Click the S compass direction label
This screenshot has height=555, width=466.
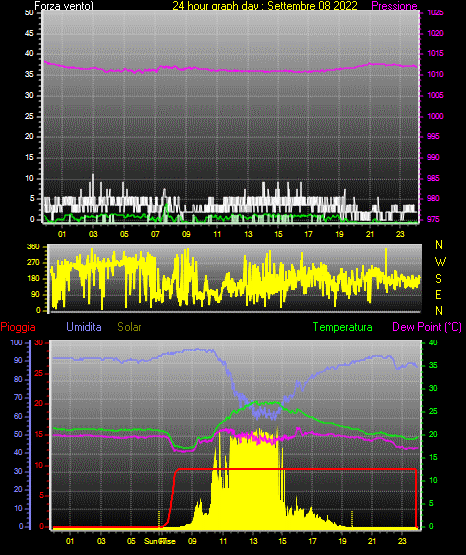coord(438,279)
